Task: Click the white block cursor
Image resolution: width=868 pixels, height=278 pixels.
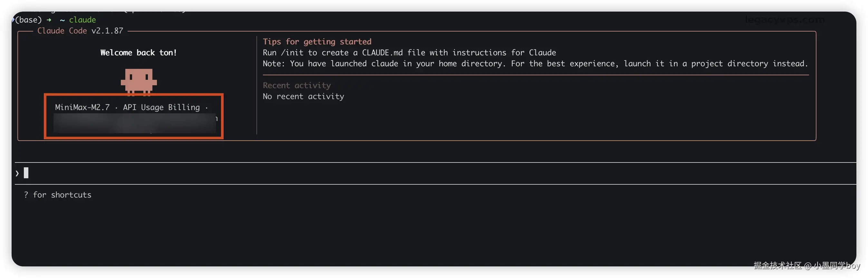Action: pyautogui.click(x=26, y=173)
